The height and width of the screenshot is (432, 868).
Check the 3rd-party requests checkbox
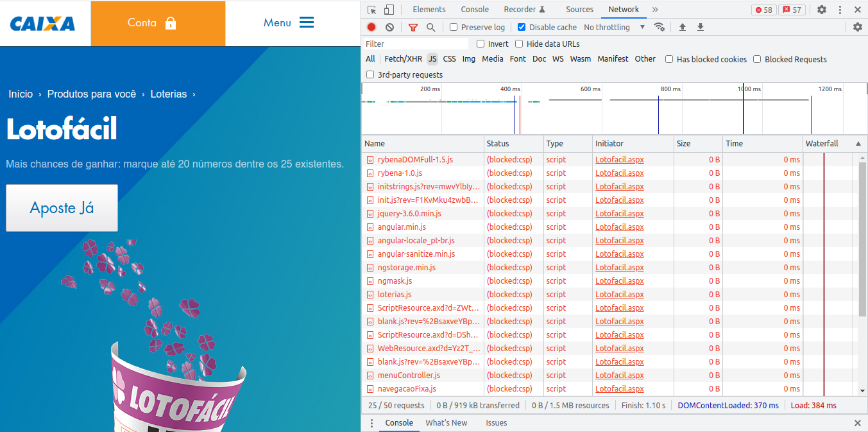pyautogui.click(x=370, y=74)
